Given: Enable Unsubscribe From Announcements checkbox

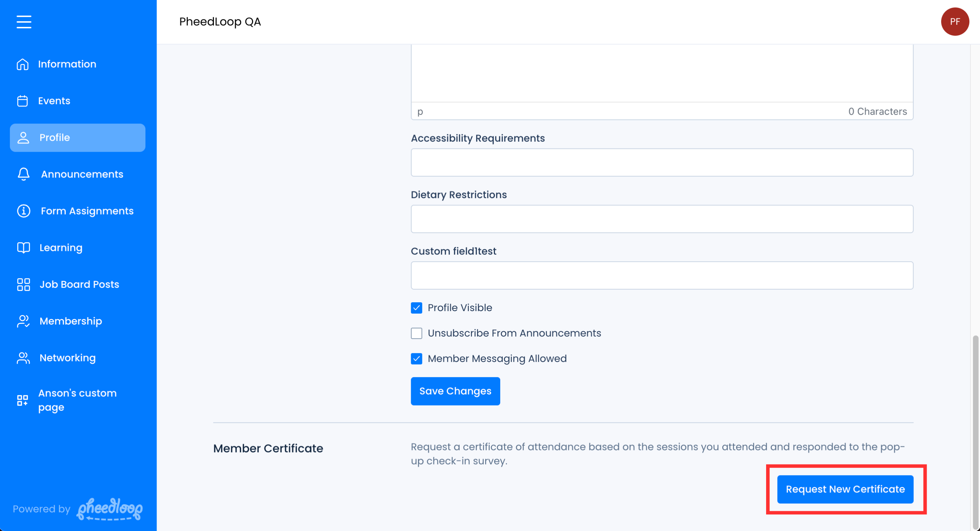Looking at the screenshot, I should (x=416, y=333).
